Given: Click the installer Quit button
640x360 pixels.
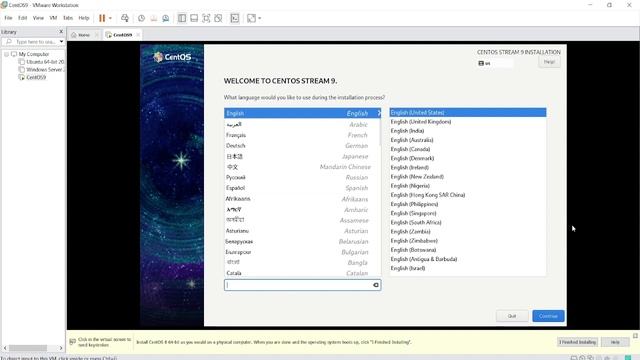Looking at the screenshot, I should tap(512, 316).
